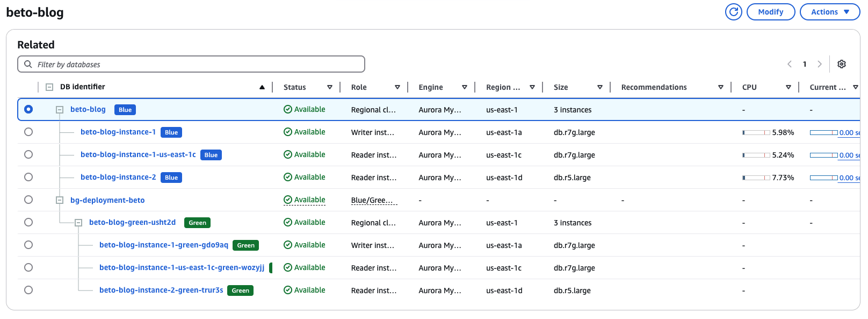868x319 pixels.
Task: Go to previous page chevron
Action: [x=790, y=64]
